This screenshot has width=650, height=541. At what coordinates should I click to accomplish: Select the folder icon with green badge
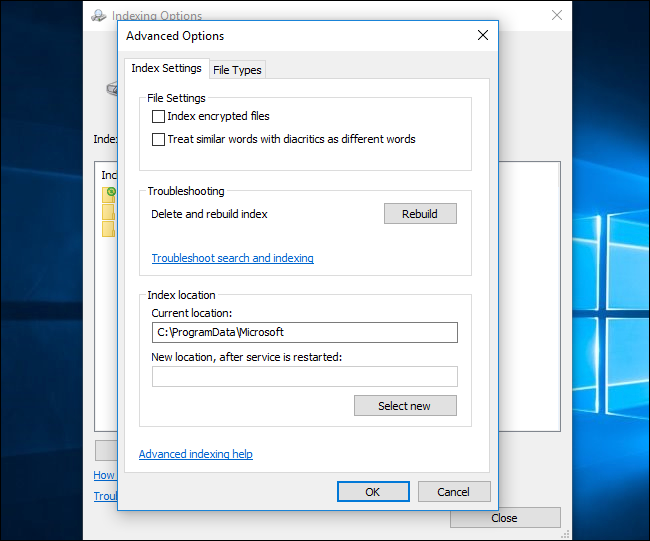[108, 193]
